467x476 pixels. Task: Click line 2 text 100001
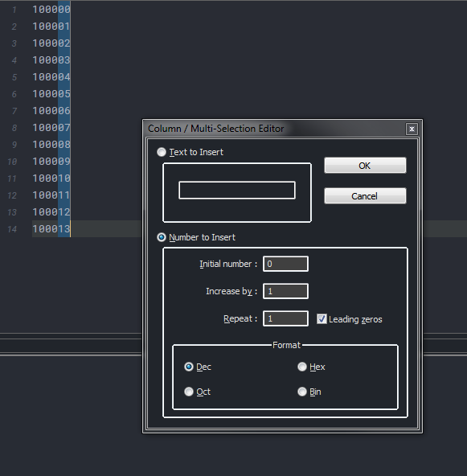(x=51, y=27)
